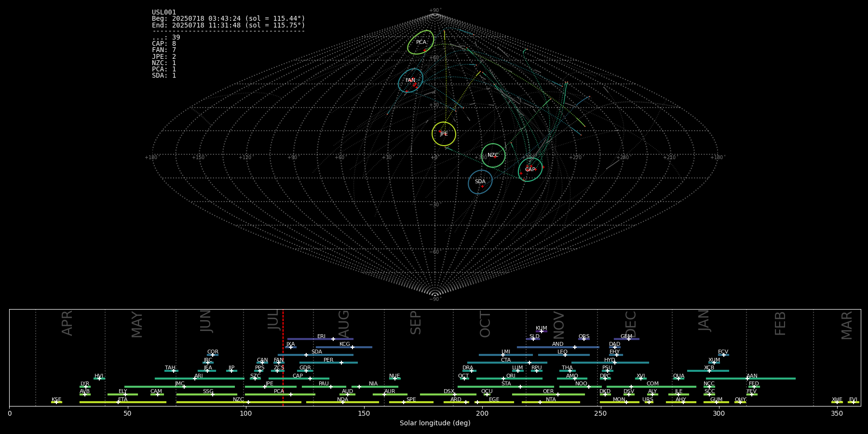The height and width of the screenshot is (434, 868).
Task: Select the QUA shower bar in timeline
Action: pos(678,379)
